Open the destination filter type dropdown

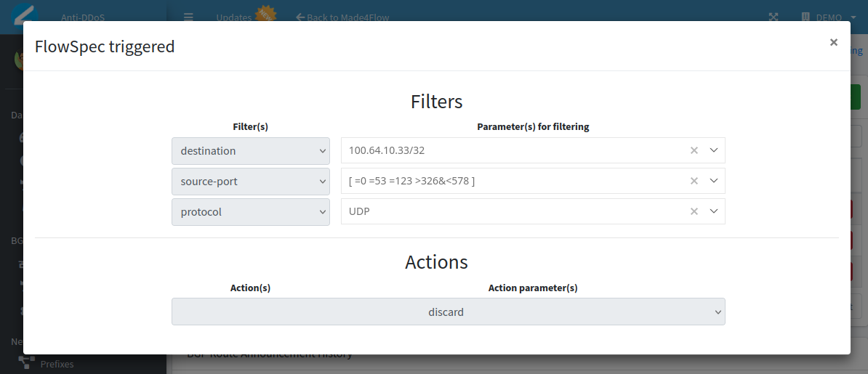(x=250, y=151)
